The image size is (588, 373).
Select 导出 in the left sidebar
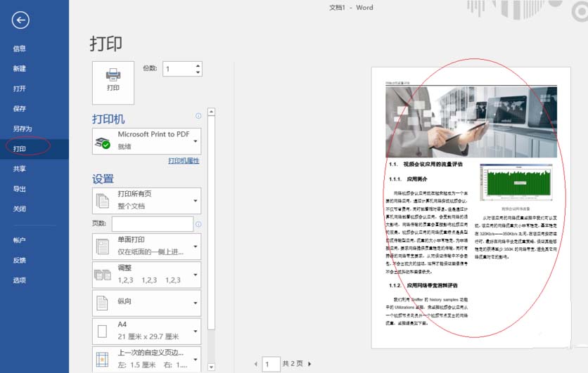pyautogui.click(x=19, y=189)
